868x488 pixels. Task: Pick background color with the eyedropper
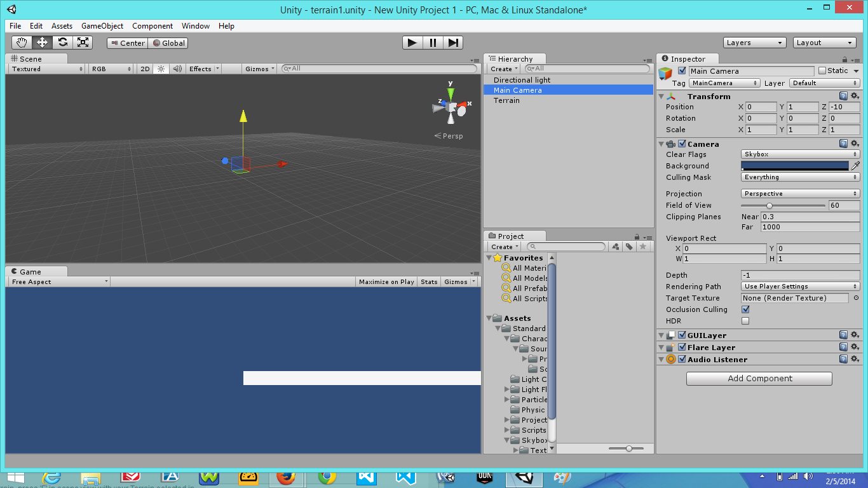pos(855,166)
